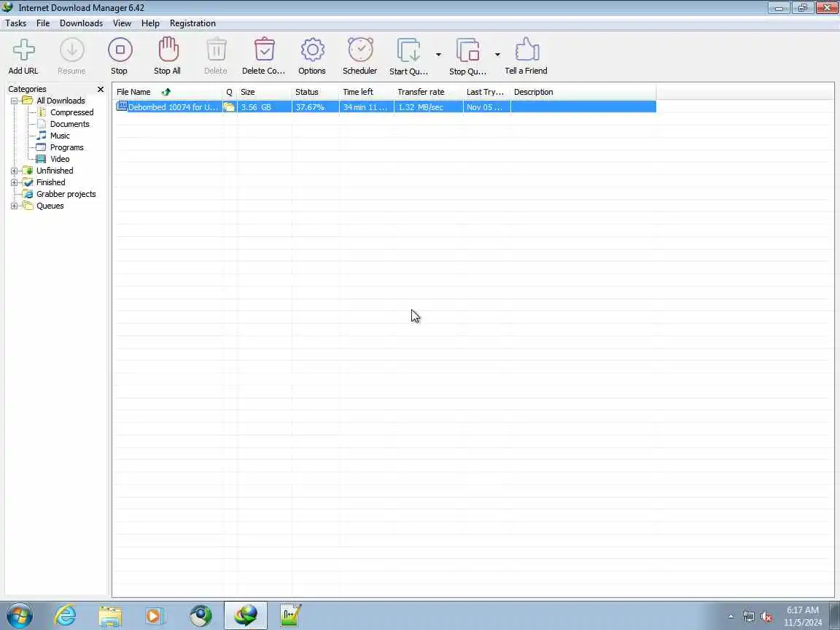Open the File menu
The width and height of the screenshot is (840, 630).
43,23
